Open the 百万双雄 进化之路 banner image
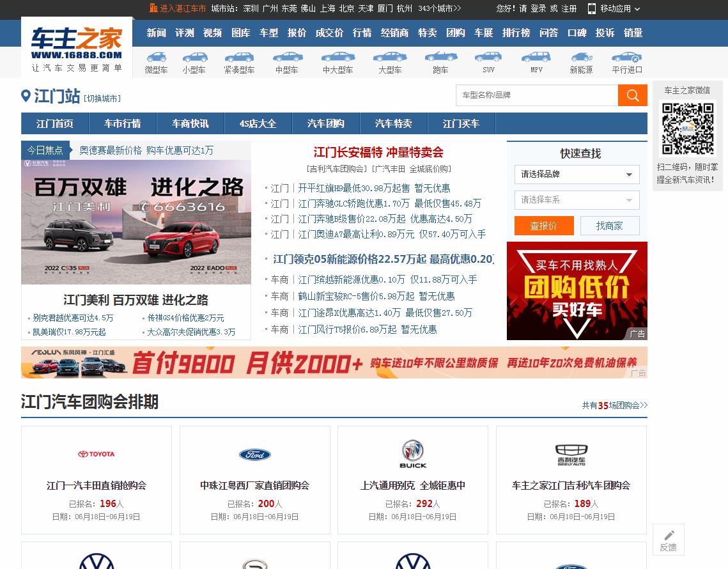Image resolution: width=728 pixels, height=569 pixels. point(136,222)
